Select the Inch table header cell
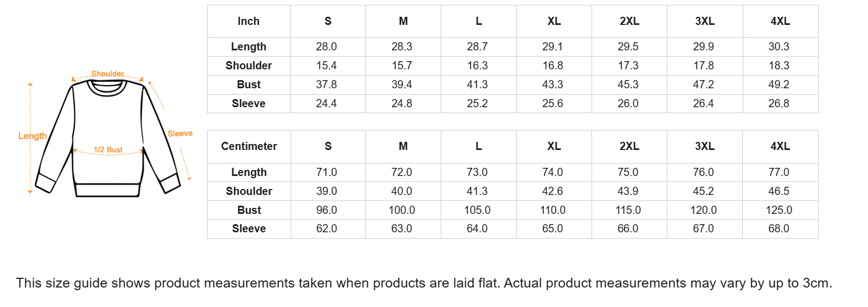The width and height of the screenshot is (868, 307). pos(248,21)
